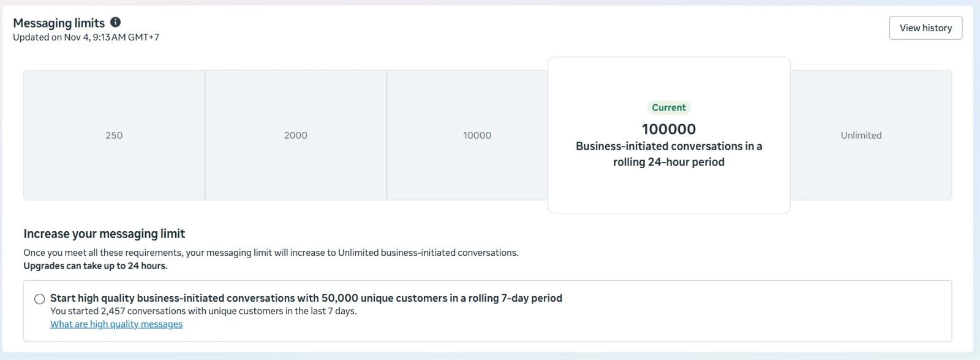Click the Once you meet all requirements sentence

271,253
